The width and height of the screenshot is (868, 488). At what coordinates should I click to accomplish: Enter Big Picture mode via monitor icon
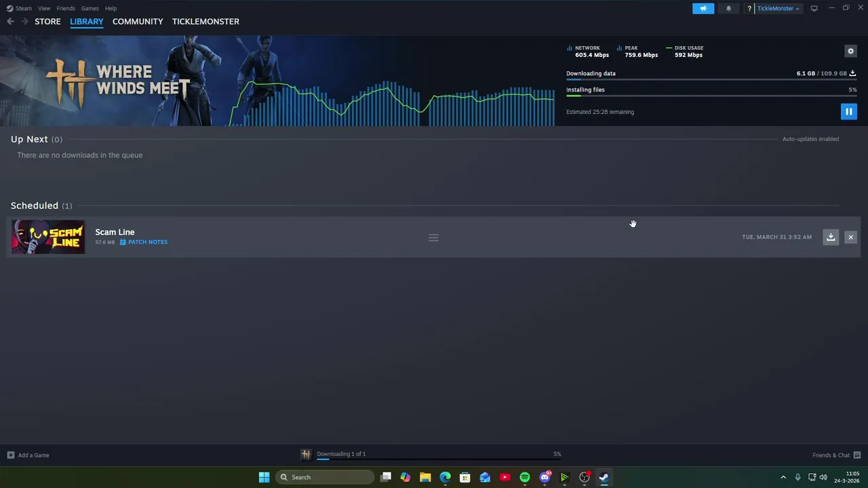[814, 8]
